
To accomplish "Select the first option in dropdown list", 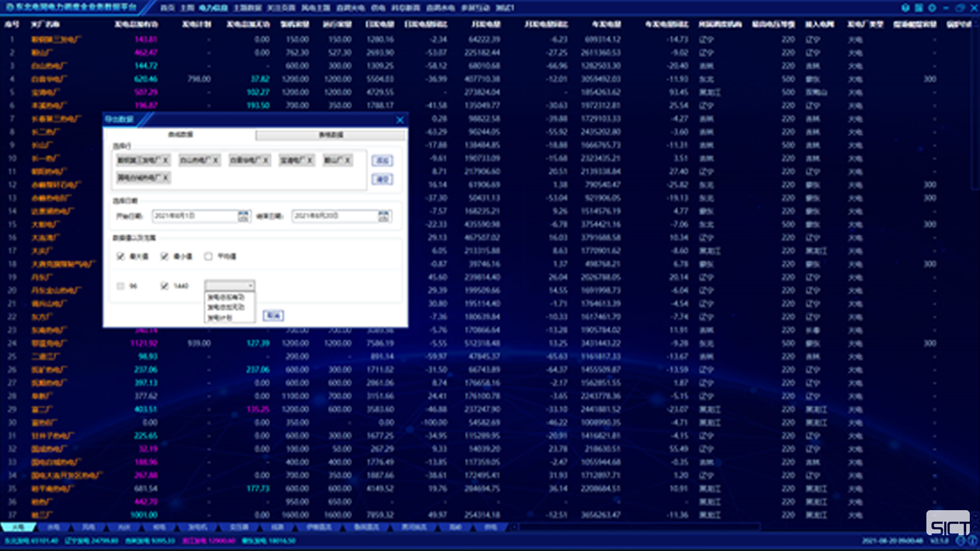I will [x=226, y=297].
